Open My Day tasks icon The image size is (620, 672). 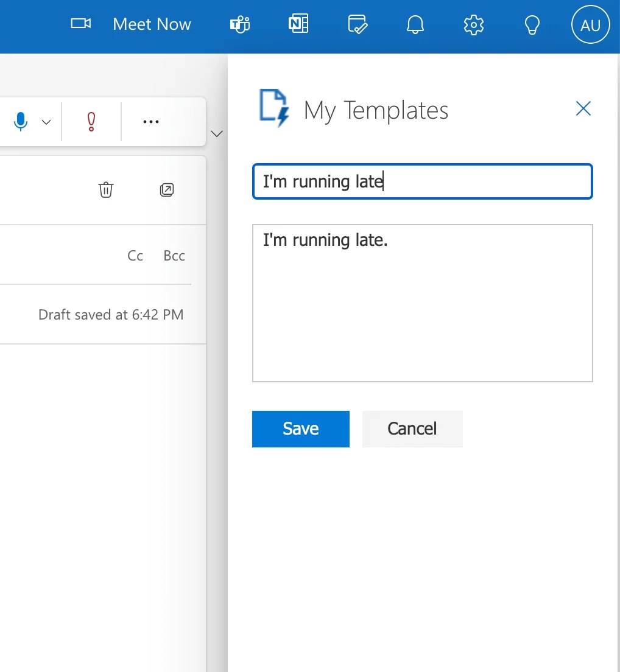(357, 24)
